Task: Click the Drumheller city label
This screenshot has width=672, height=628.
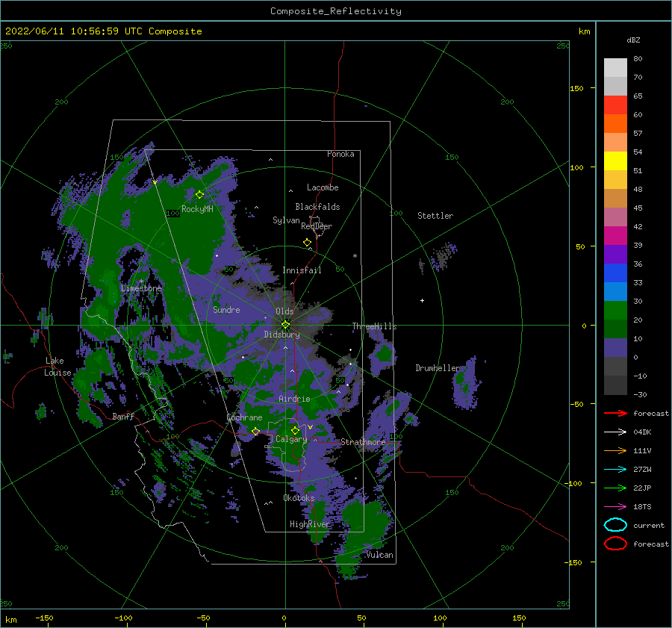Action: (x=438, y=368)
